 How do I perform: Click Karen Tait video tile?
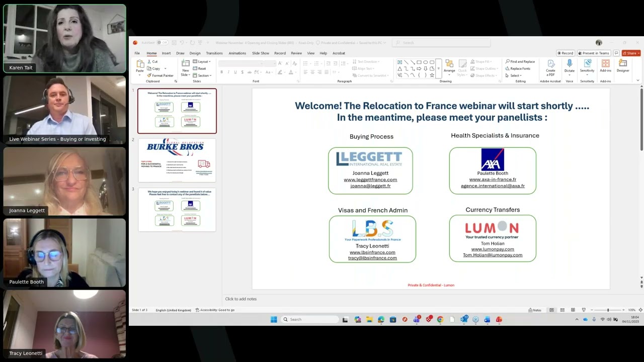pos(64,38)
